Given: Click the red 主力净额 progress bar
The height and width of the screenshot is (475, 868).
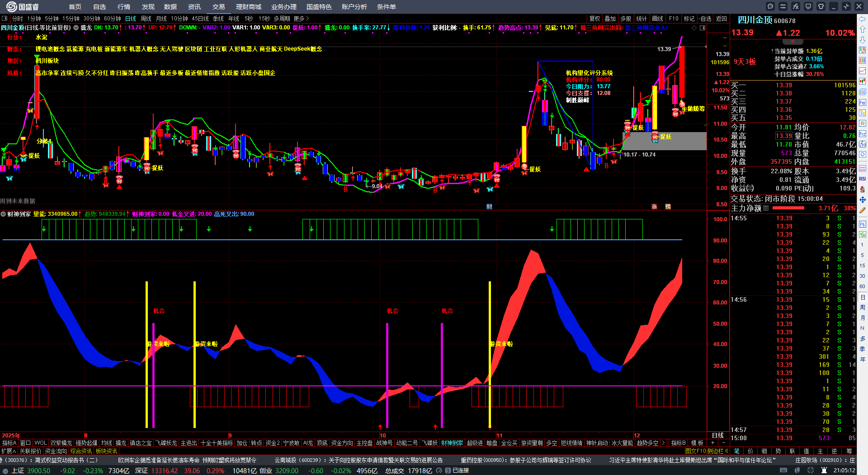Looking at the screenshot, I should [x=788, y=208].
